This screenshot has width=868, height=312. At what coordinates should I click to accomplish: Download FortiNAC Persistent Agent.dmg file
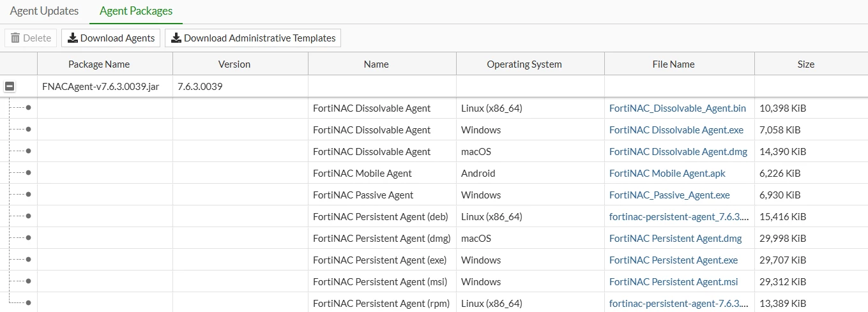click(x=676, y=238)
